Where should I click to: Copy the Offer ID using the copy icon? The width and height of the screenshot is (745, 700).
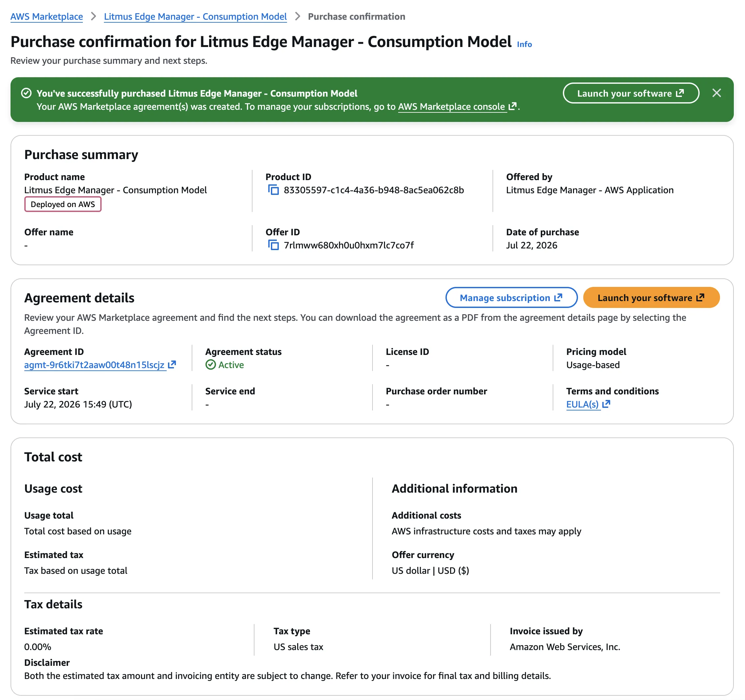pyautogui.click(x=274, y=245)
